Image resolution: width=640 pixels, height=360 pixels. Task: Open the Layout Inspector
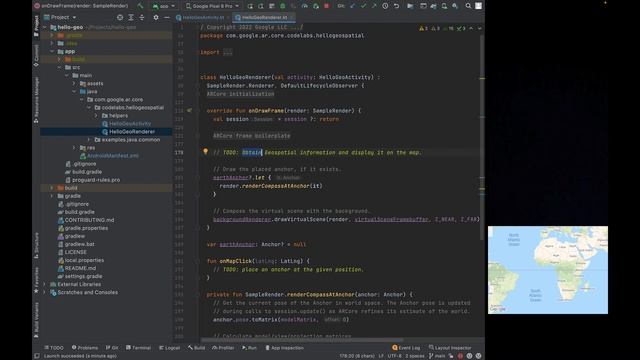coord(450,348)
